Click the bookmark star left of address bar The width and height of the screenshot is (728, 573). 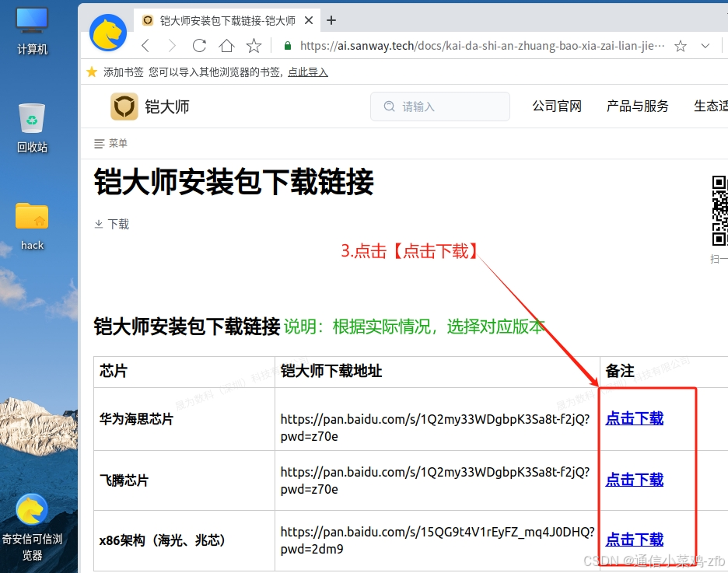coord(254,45)
